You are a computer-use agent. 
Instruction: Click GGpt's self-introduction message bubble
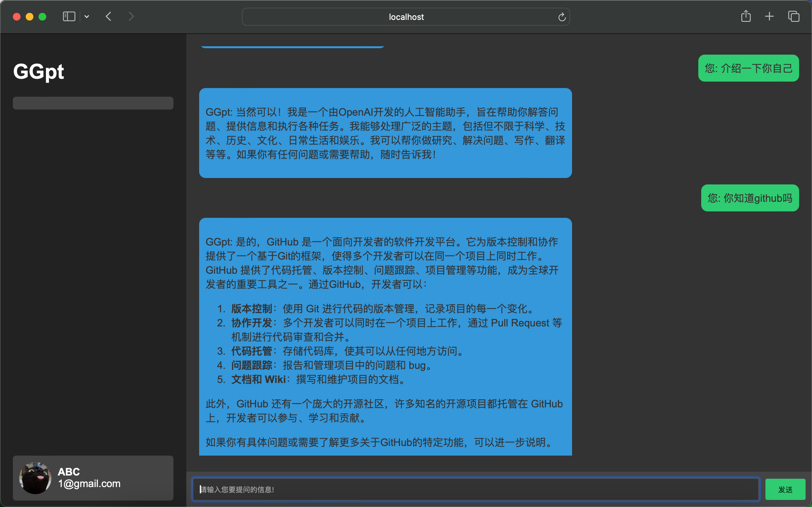(x=385, y=133)
